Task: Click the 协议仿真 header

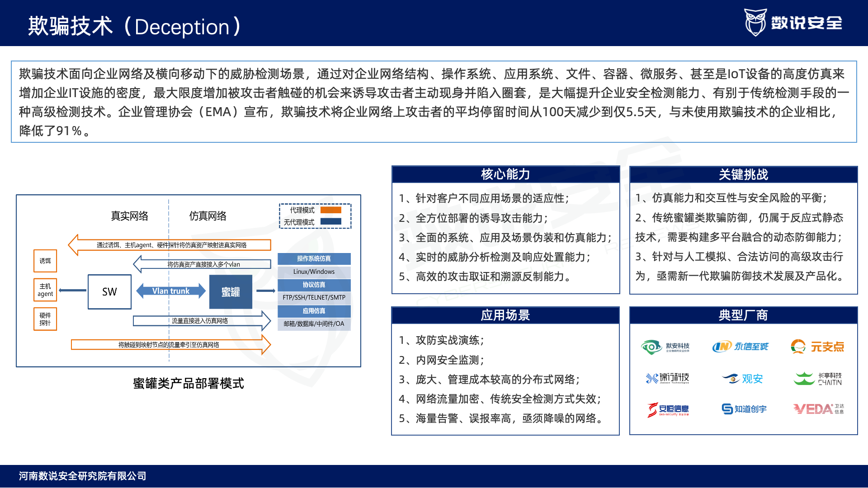Action: pos(314,285)
